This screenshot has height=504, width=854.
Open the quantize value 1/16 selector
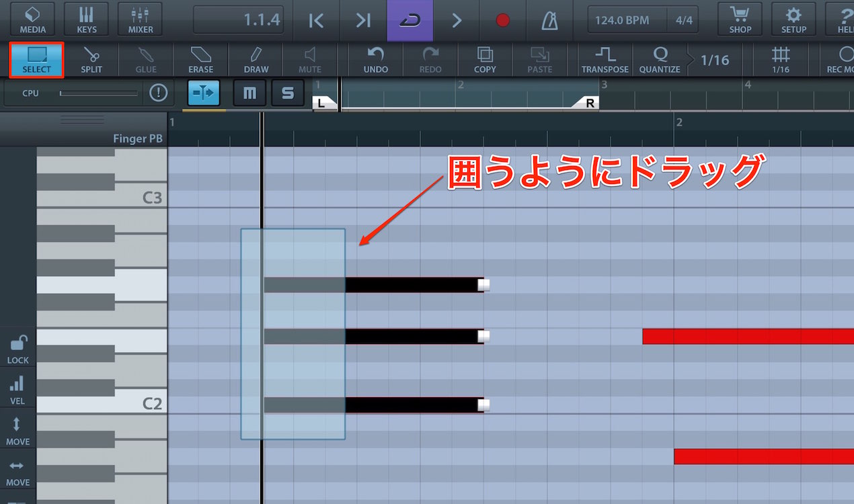[715, 60]
